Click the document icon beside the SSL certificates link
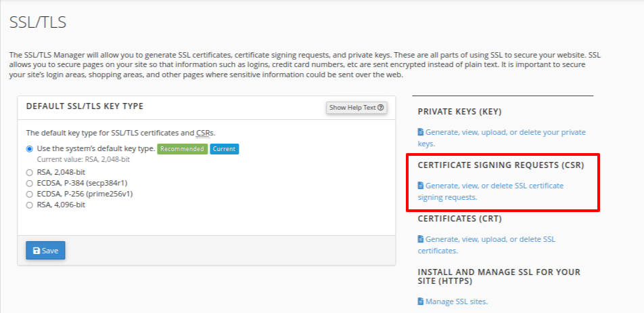The height and width of the screenshot is (313, 644). pyautogui.click(x=421, y=239)
